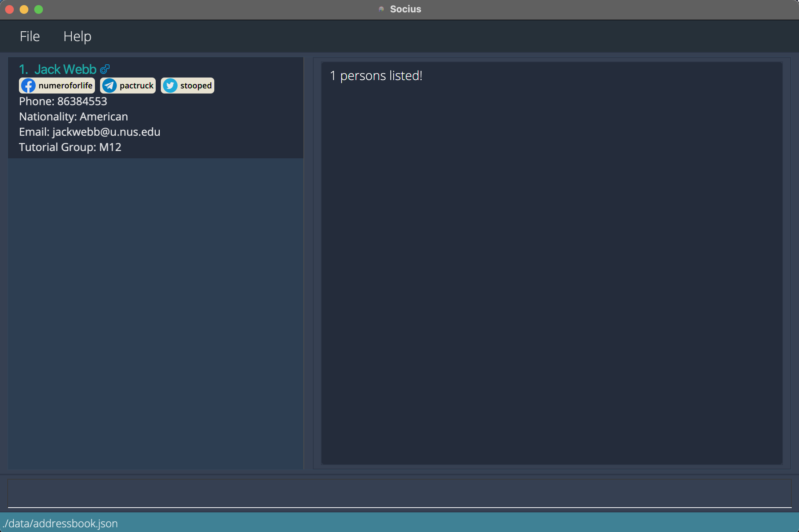Screen dimensions: 799x532
Task: Minimize the window with the yellow button
Action: coord(24,9)
